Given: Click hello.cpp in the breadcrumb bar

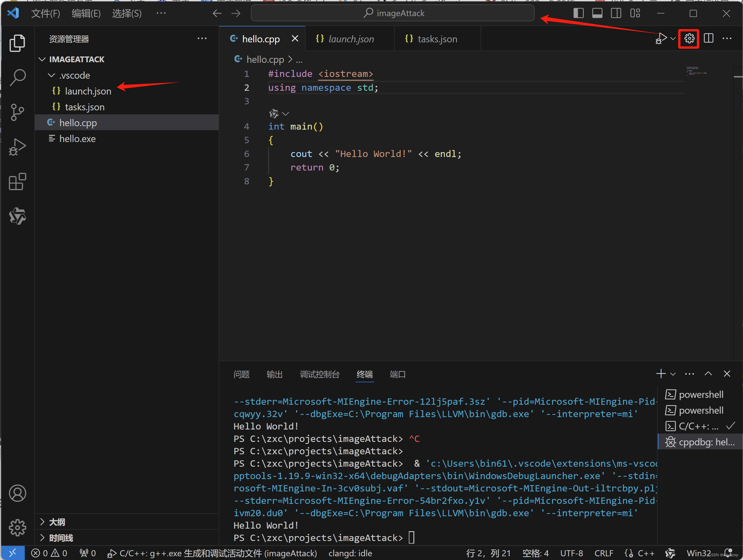Looking at the screenshot, I should coord(265,60).
